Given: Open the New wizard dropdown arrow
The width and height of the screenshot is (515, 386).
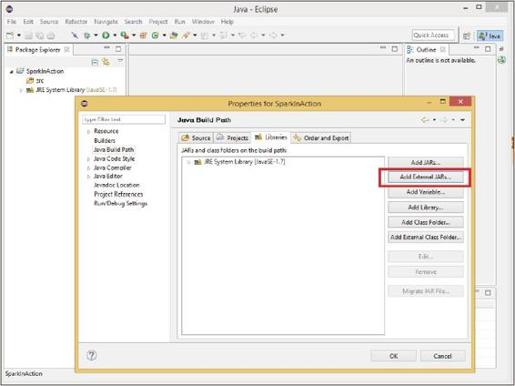Looking at the screenshot, I should coord(19,35).
